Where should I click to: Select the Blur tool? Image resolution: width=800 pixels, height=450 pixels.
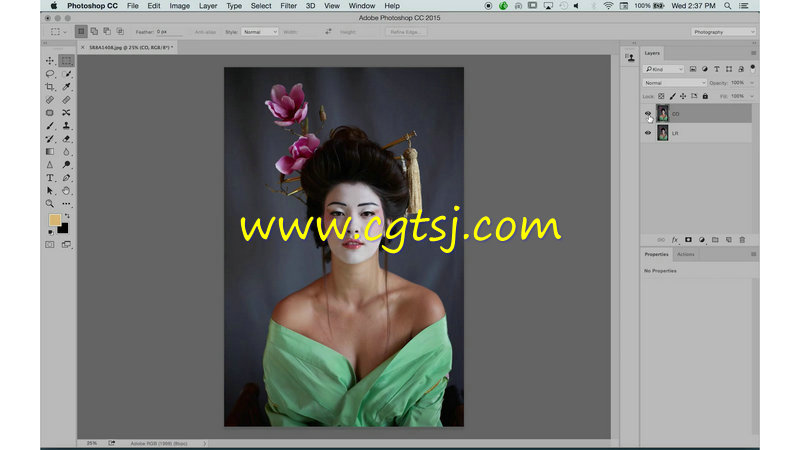(66, 152)
